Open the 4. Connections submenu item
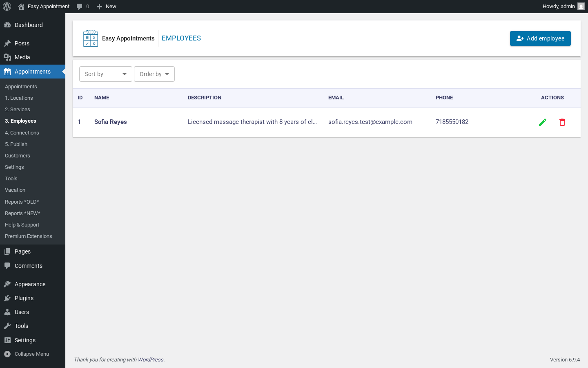588x368 pixels. point(22,133)
